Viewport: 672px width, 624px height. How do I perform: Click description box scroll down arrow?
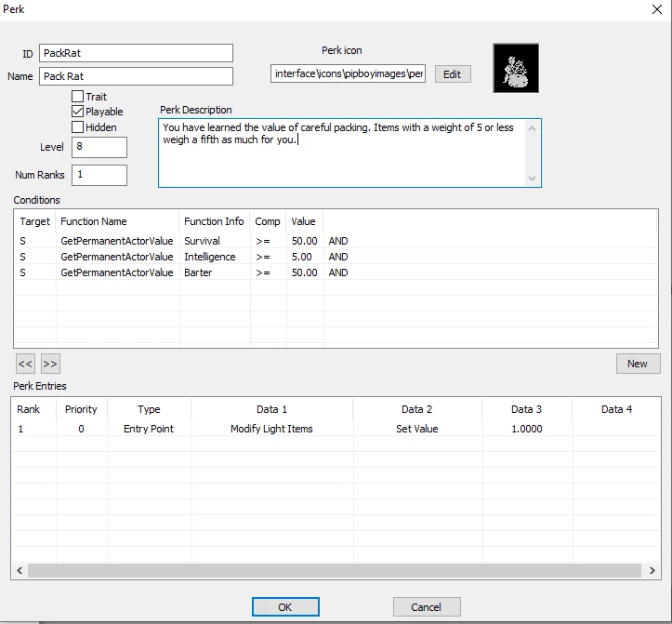point(532,178)
